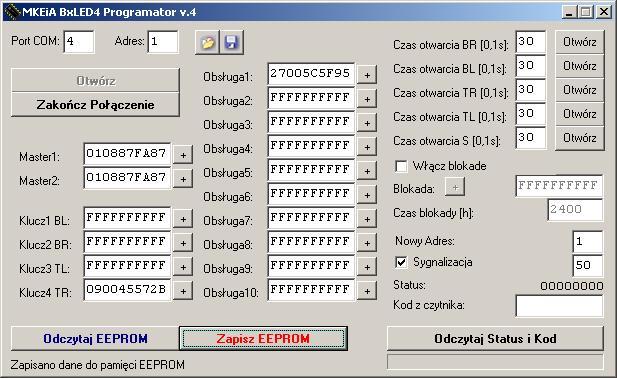Click the Klucz1 BL code field
Viewport: 617px width, 378px height.
[x=127, y=218]
